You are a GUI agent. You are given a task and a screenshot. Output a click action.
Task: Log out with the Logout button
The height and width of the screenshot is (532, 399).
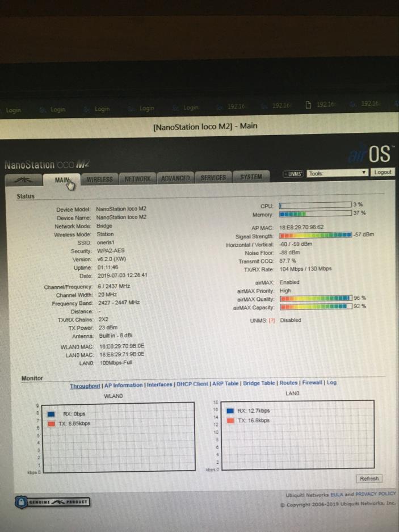tap(383, 172)
